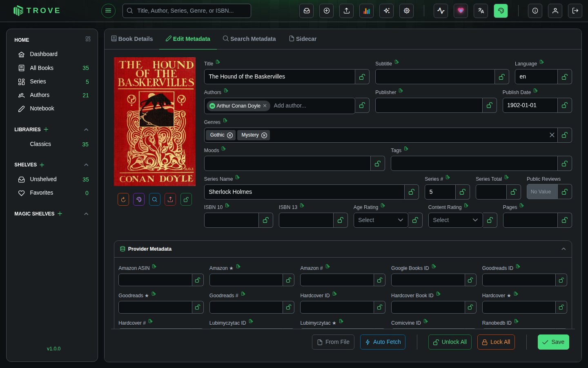Open the language translate icon
The image size is (588, 368).
pos(481,11)
